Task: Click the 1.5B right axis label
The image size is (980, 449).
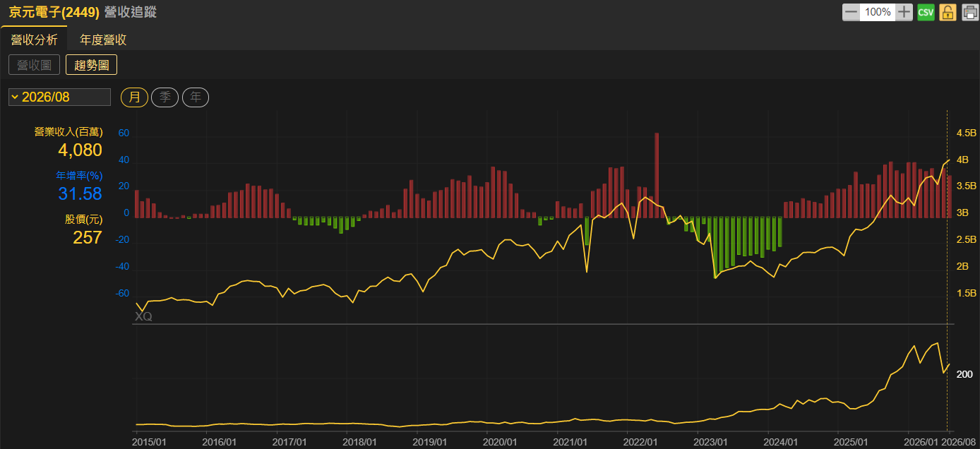Action: pyautogui.click(x=966, y=293)
